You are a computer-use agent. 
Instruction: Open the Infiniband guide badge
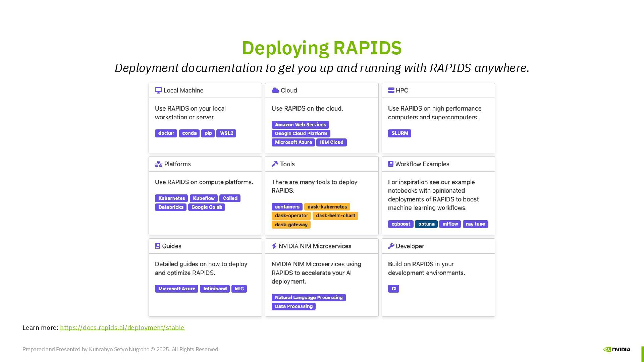pos(215,289)
